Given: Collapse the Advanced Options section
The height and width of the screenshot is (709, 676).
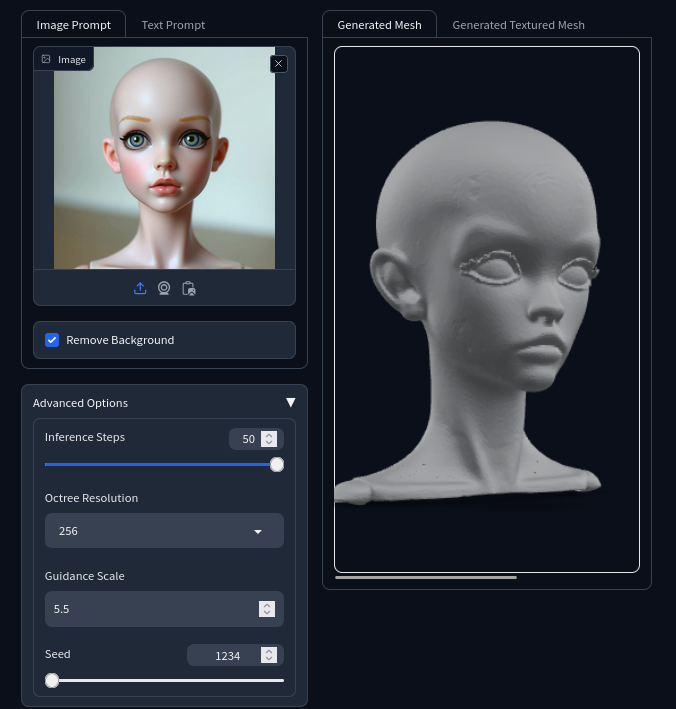Looking at the screenshot, I should point(291,402).
